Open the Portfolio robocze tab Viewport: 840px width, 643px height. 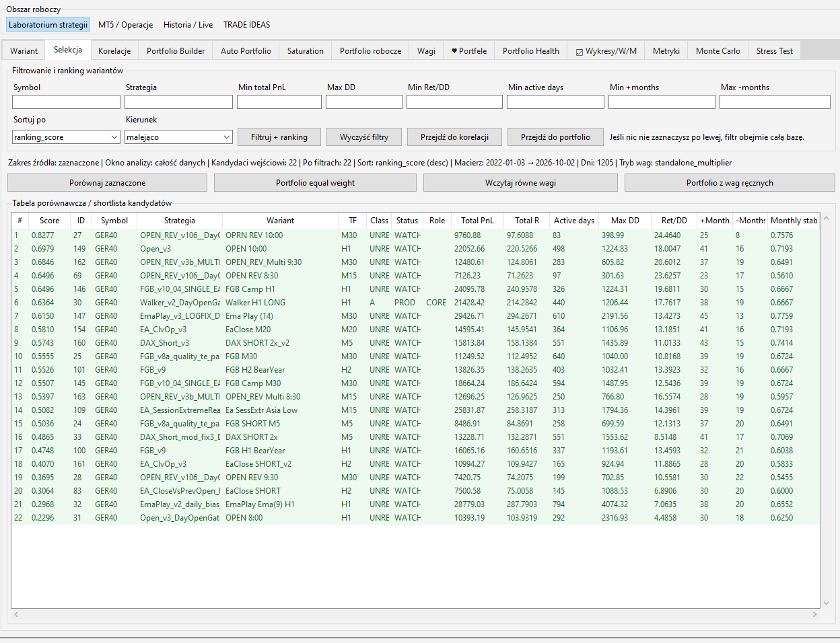click(x=370, y=51)
